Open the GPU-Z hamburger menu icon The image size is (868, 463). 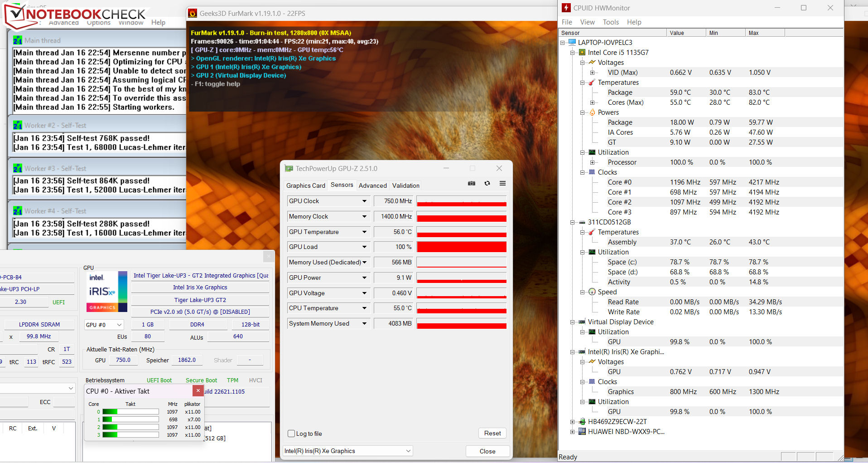(x=502, y=183)
